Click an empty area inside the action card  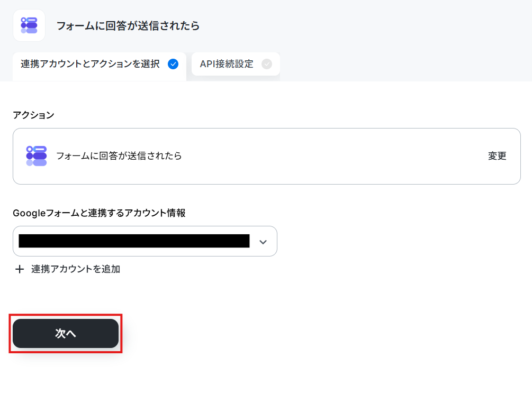(x=332, y=156)
